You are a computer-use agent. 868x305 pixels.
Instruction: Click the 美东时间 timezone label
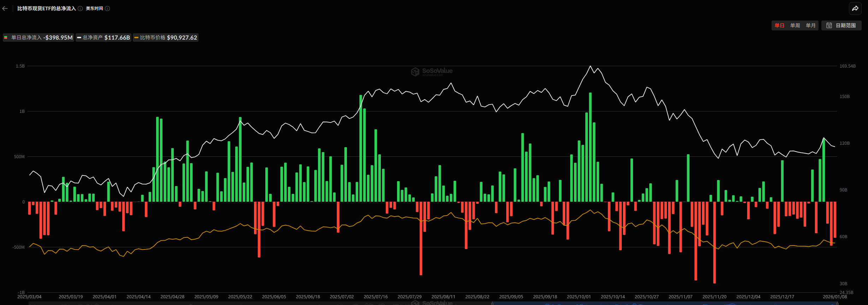pyautogui.click(x=94, y=8)
